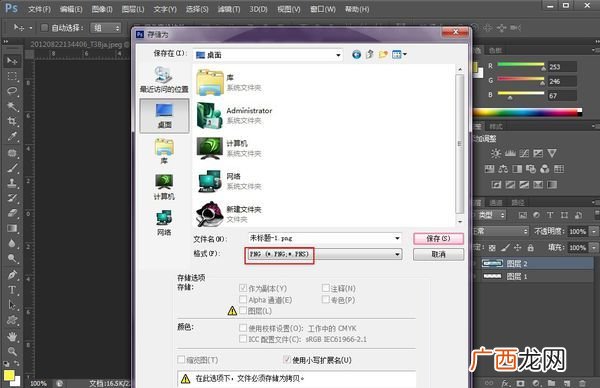Image resolution: width=600 pixels, height=388 pixels.
Task: Select the Administrator folder in file list
Action: [x=234, y=115]
